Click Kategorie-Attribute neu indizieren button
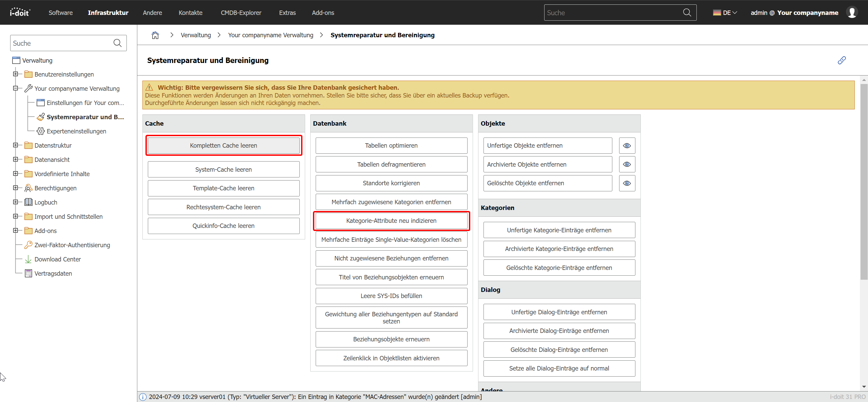 pos(391,221)
